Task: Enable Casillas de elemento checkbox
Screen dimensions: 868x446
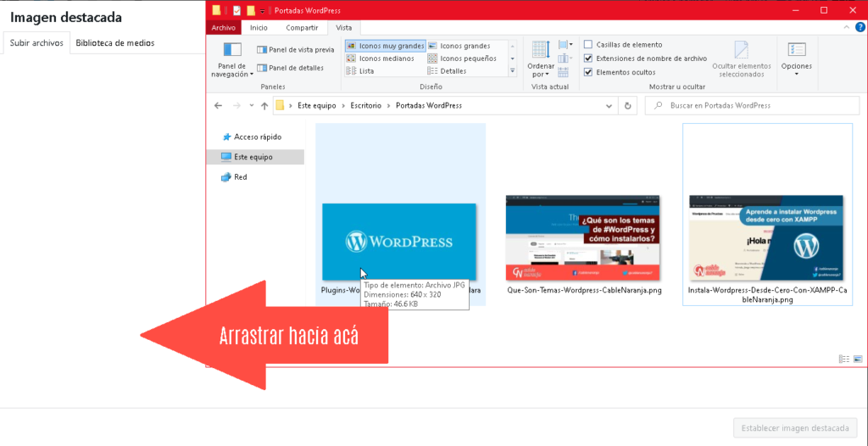Action: pos(588,45)
